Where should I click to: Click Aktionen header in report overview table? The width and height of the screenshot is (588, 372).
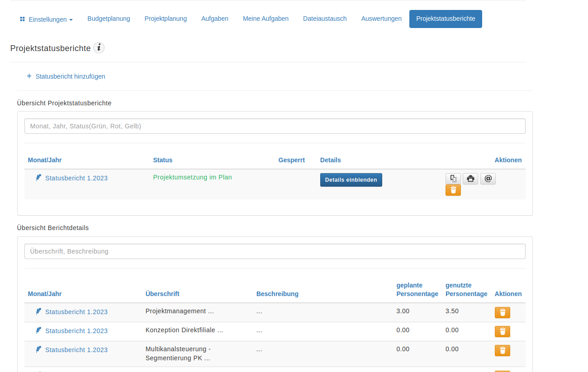pyautogui.click(x=508, y=160)
